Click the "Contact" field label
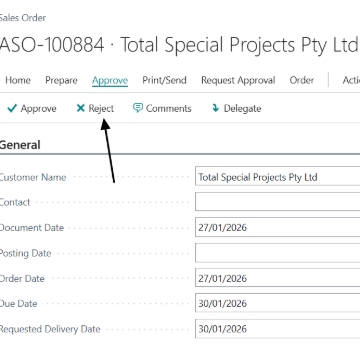360x360 pixels. pos(15,202)
